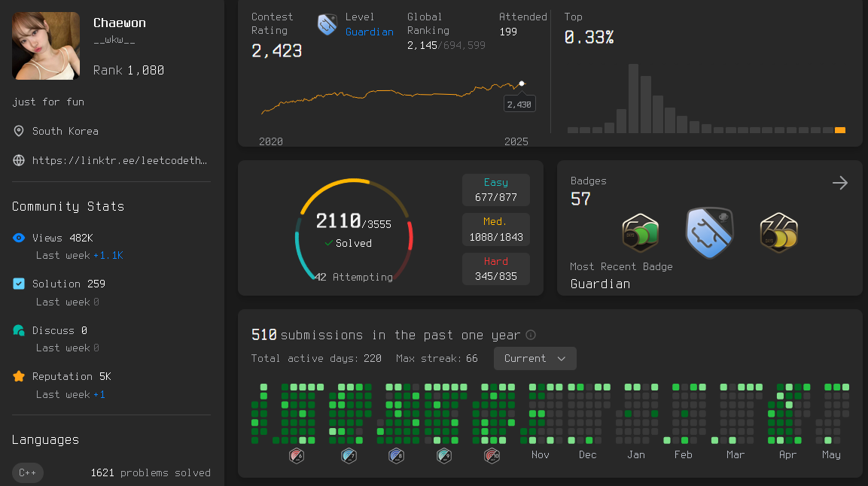The image size is (868, 486).
Task: Click the Max streak: 66 text
Action: 437,358
